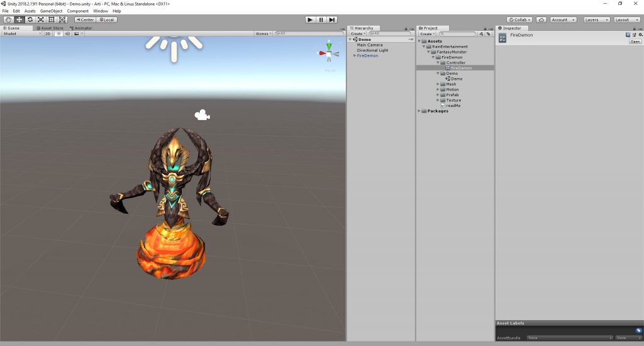Viewport: 644px width, 346px height.
Task: Toggle Scene lighting button
Action: [58, 34]
